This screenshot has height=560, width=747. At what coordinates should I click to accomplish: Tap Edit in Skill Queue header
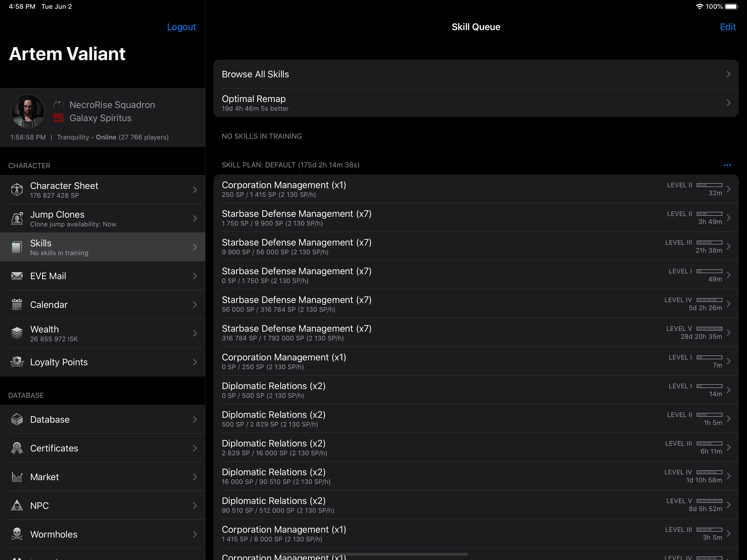point(727,27)
